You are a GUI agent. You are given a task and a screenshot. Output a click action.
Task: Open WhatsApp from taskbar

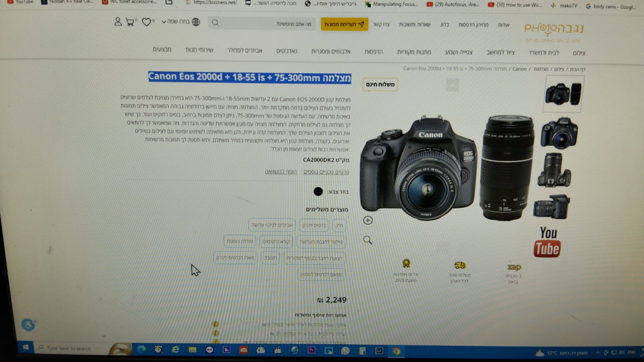click(345, 351)
